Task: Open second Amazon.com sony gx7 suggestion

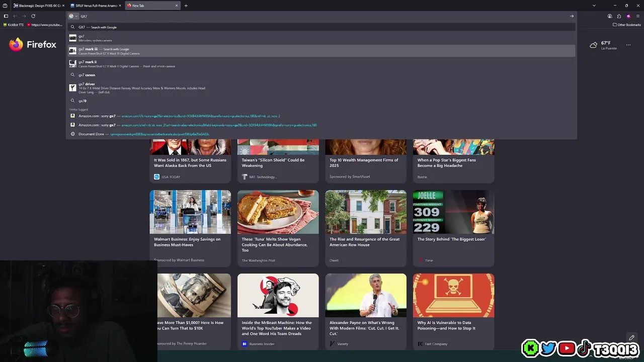Action: click(x=321, y=125)
